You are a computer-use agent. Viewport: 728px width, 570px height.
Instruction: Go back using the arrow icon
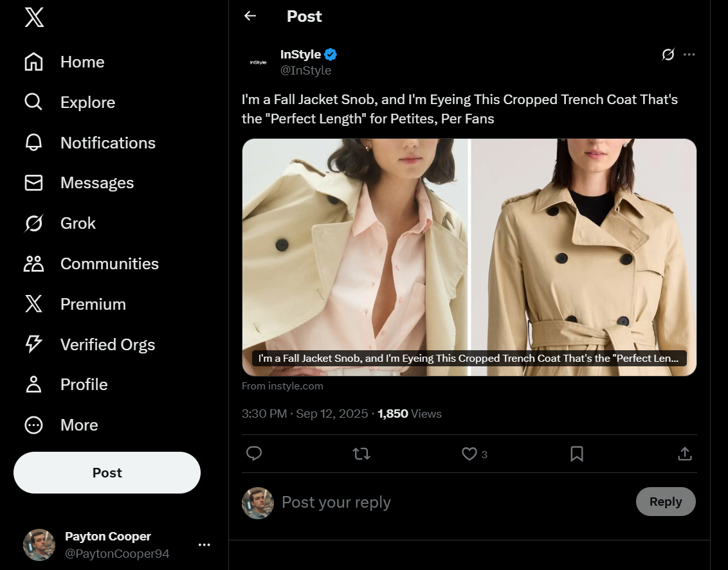(x=250, y=16)
